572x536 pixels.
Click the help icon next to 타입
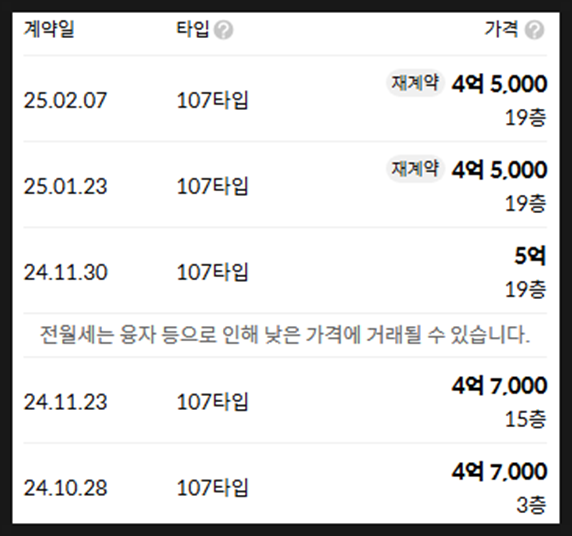pos(223,30)
